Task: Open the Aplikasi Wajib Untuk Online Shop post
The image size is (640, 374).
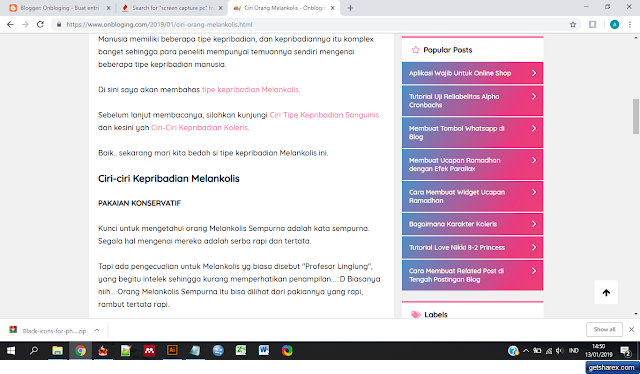Action: pos(460,73)
